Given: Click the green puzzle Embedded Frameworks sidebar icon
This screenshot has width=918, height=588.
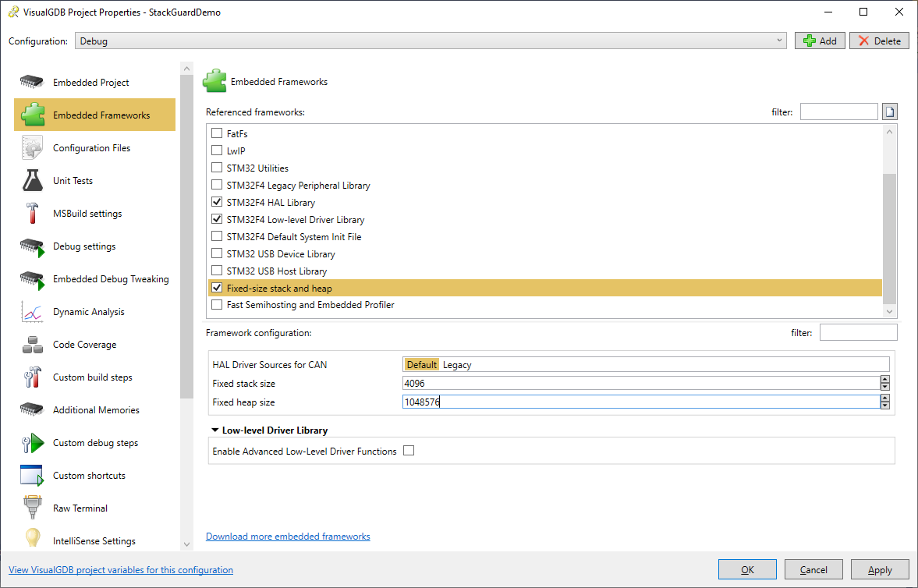Looking at the screenshot, I should 33,115.
